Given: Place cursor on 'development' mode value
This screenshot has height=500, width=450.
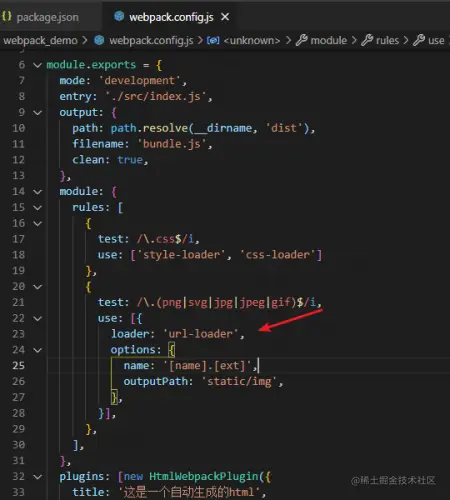Looking at the screenshot, I should (139, 80).
